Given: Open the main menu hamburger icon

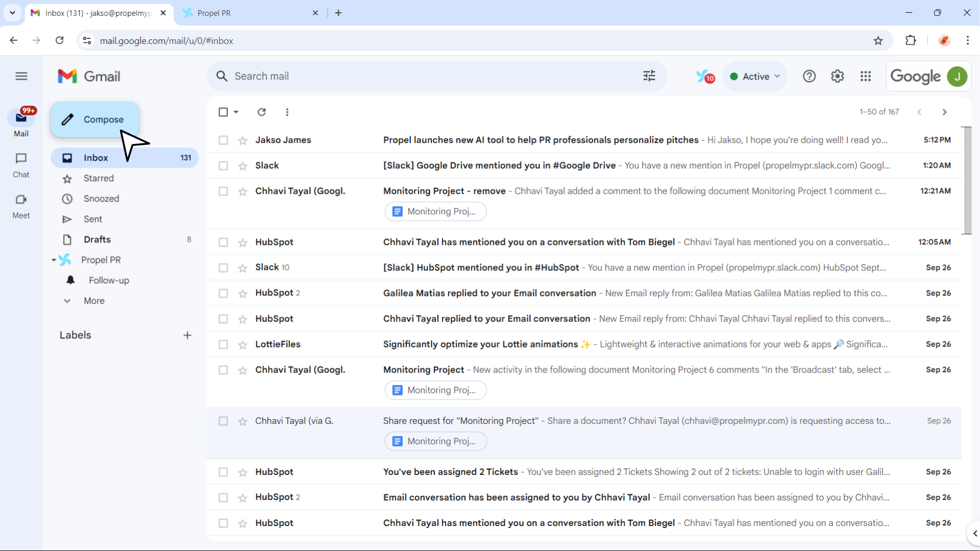Looking at the screenshot, I should click(x=21, y=77).
